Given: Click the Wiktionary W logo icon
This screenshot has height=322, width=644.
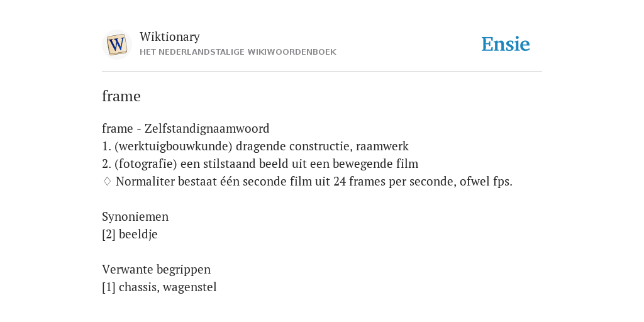Looking at the screenshot, I should tap(116, 45).
